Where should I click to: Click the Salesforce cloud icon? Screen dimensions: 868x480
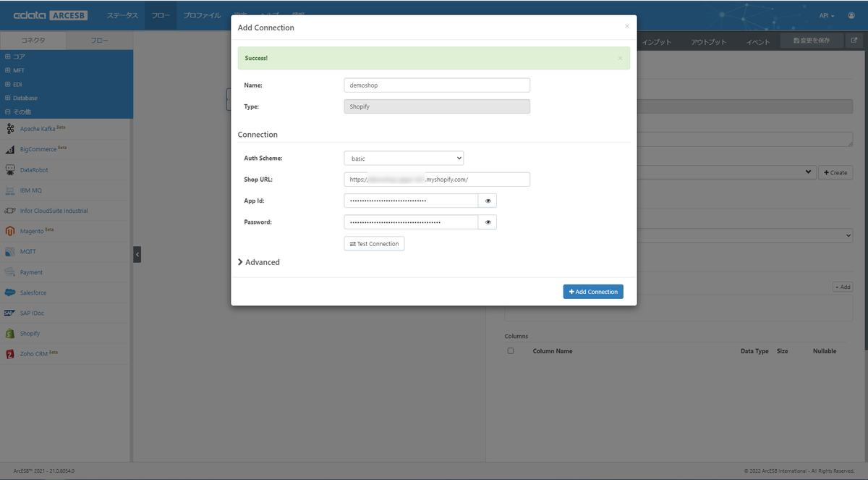10,292
